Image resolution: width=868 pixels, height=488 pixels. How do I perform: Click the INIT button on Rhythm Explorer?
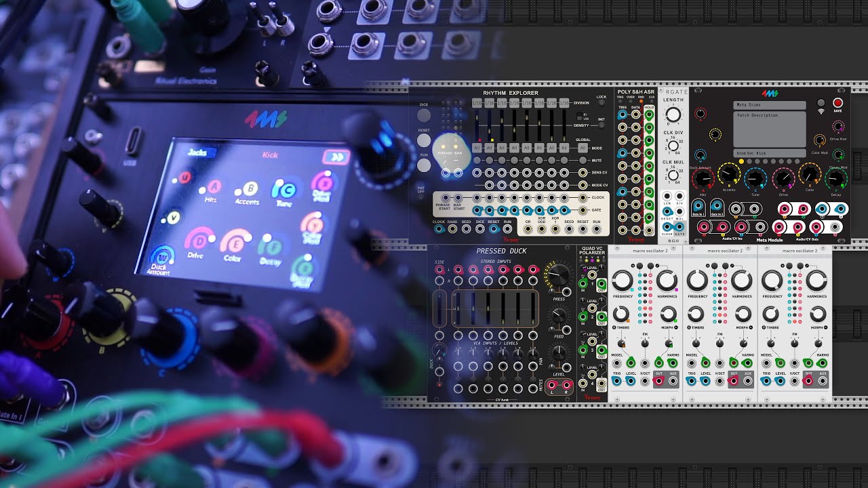pyautogui.click(x=601, y=125)
